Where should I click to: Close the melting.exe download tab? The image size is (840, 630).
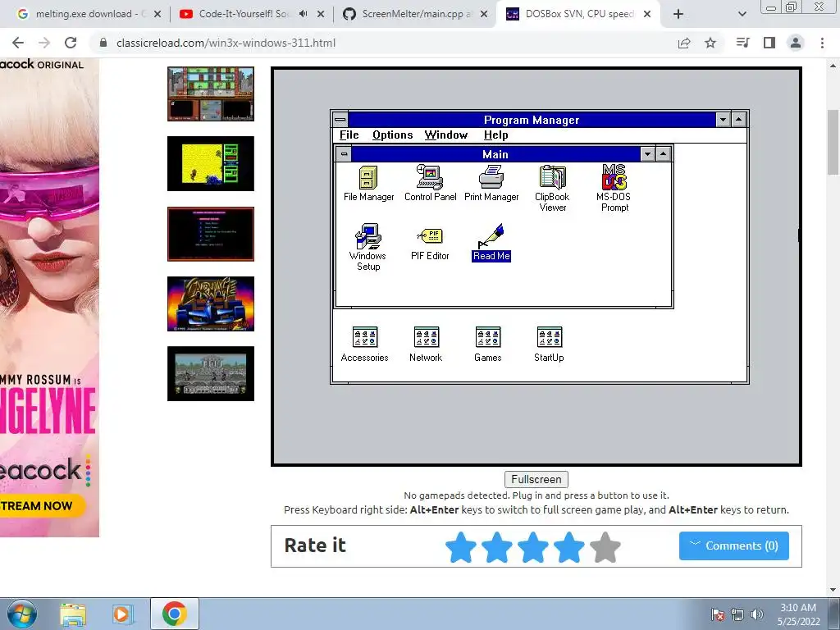157,14
